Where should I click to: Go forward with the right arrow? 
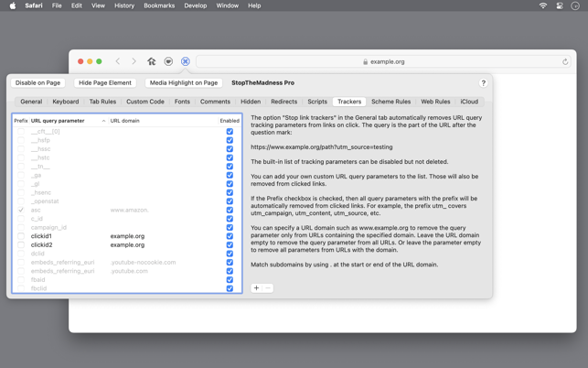[134, 61]
